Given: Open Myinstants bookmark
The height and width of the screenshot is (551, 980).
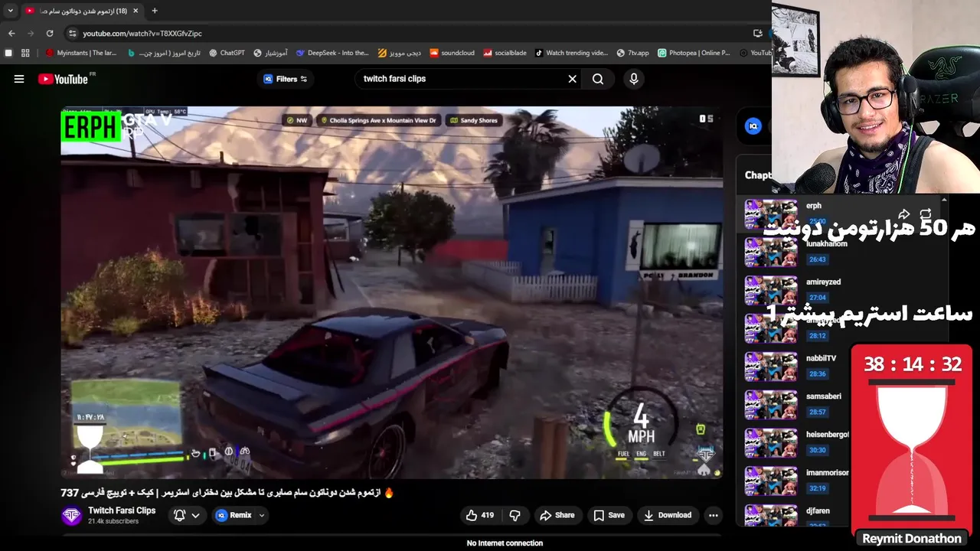Looking at the screenshot, I should [x=81, y=53].
